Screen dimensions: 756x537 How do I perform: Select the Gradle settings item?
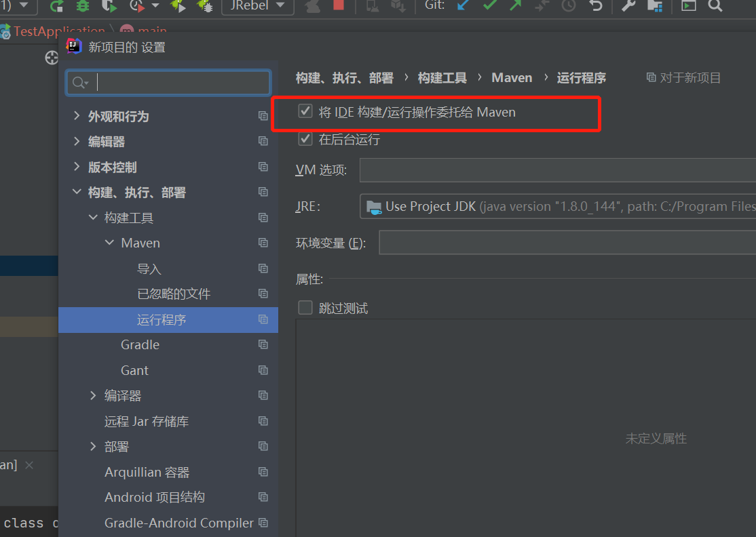(x=140, y=345)
